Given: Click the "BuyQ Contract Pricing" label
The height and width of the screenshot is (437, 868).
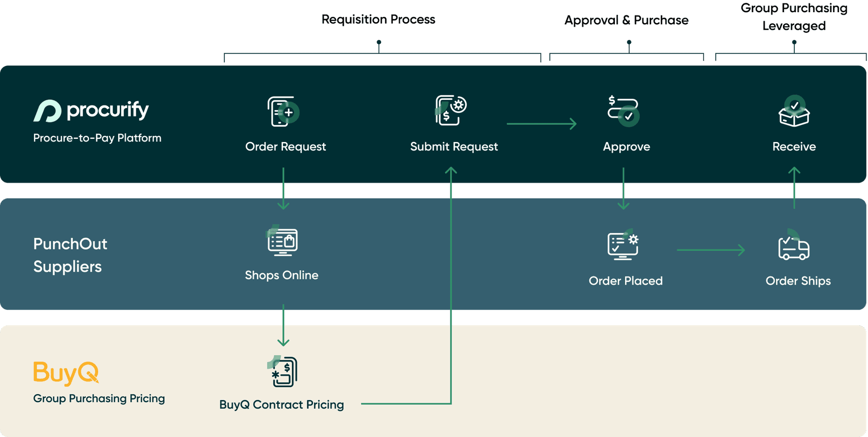Looking at the screenshot, I should point(282,404).
